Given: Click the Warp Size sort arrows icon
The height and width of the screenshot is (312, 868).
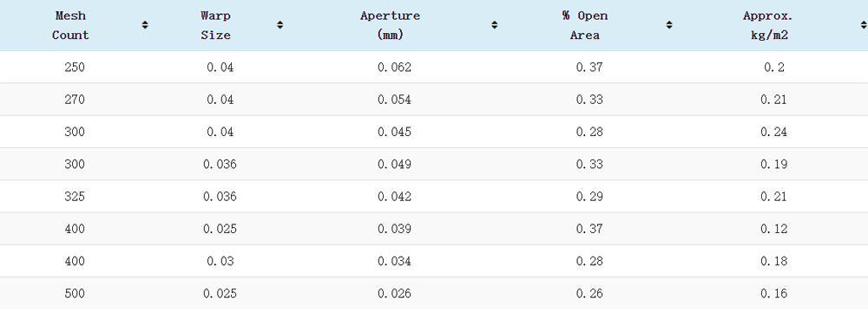Looking at the screenshot, I should tap(280, 25).
